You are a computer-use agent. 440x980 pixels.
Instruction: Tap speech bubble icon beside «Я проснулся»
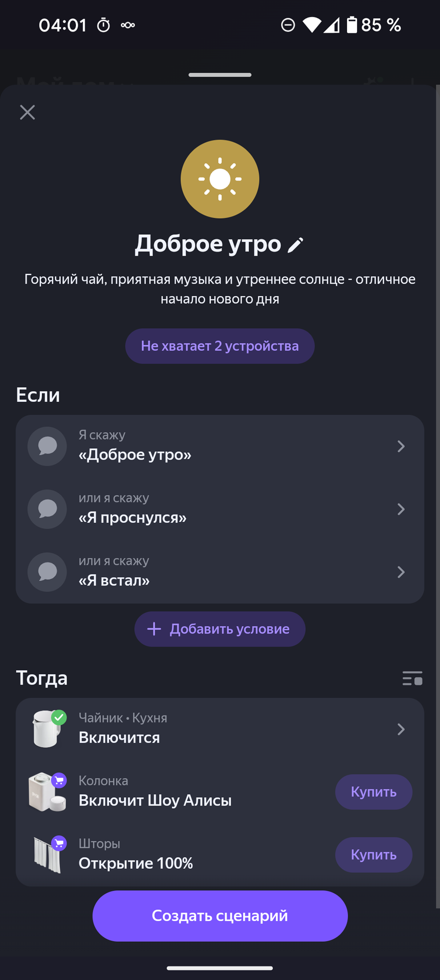click(x=47, y=509)
